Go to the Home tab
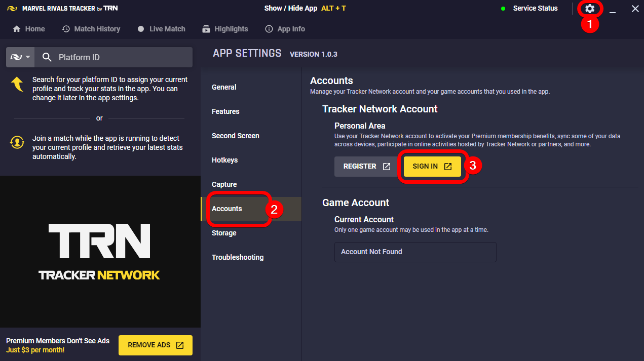 [29, 29]
